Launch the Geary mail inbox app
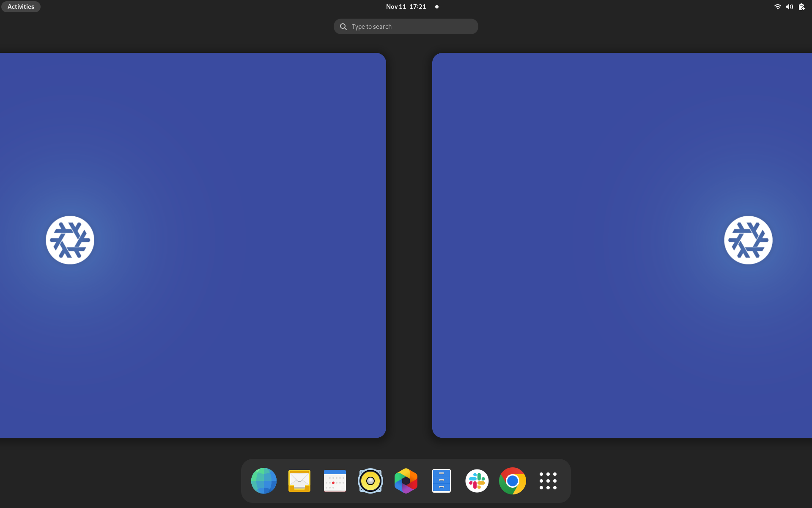The width and height of the screenshot is (812, 508). pyautogui.click(x=299, y=480)
